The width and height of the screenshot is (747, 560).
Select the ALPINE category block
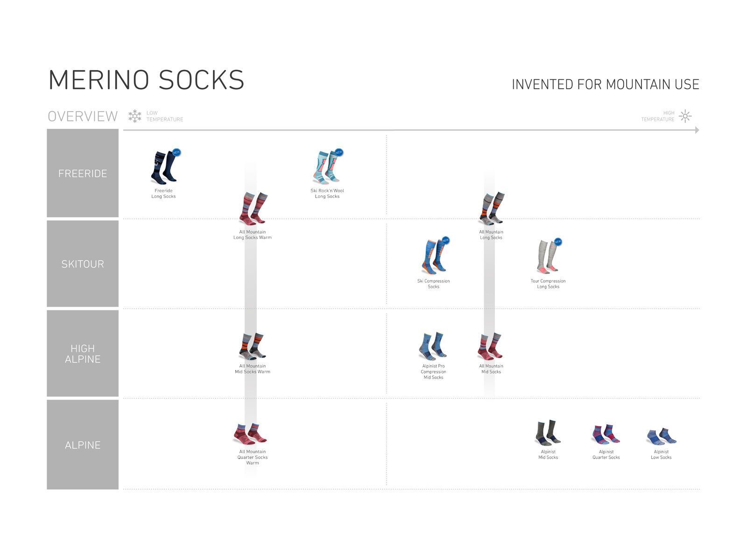pyautogui.click(x=83, y=445)
